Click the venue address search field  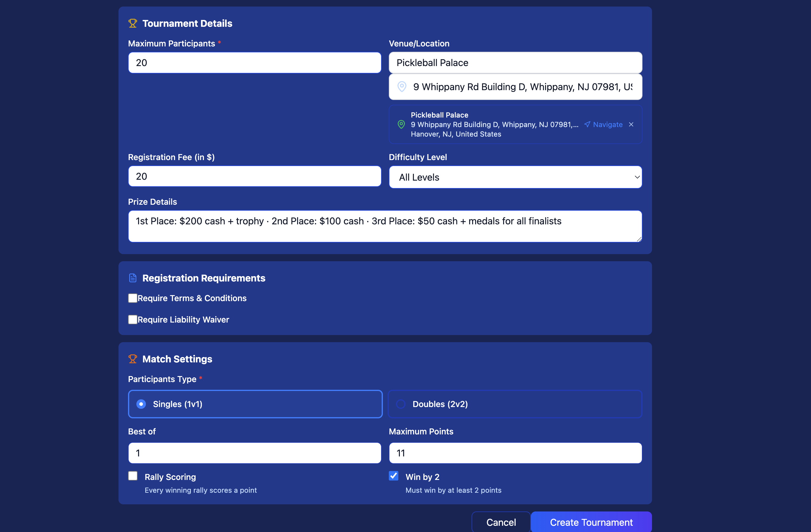click(515, 87)
